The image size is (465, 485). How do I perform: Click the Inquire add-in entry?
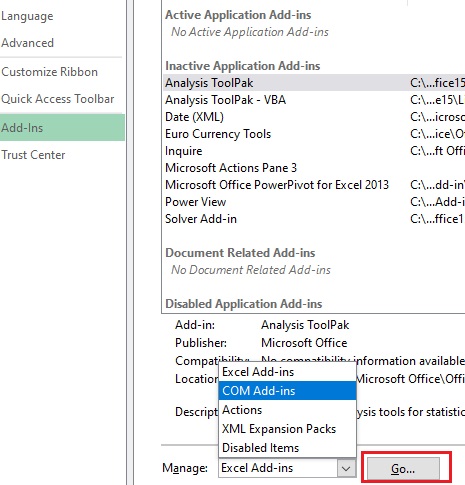314,151
